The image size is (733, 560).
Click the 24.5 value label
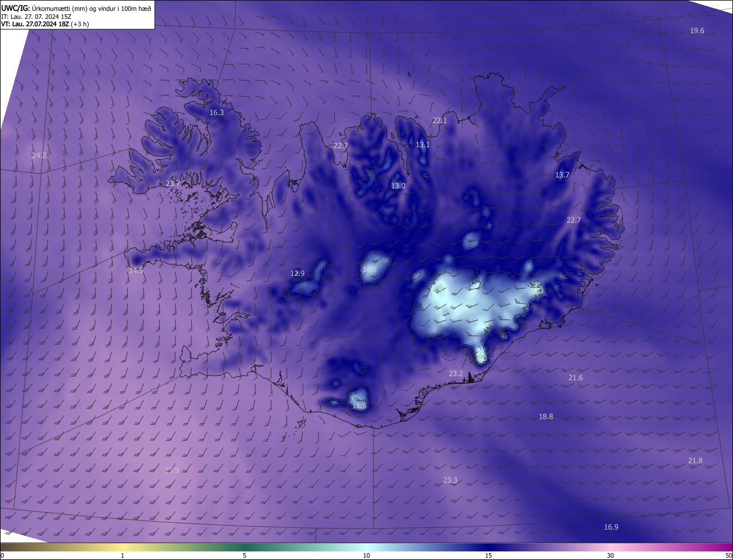[x=136, y=271]
